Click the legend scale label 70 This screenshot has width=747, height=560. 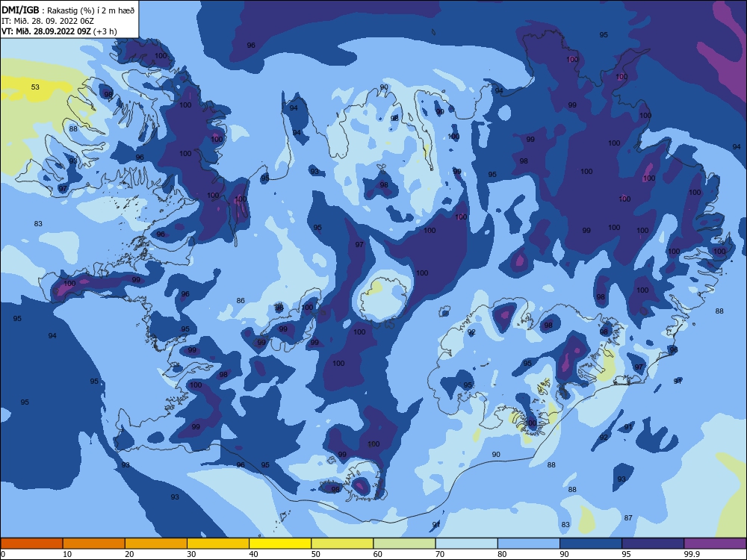click(440, 554)
